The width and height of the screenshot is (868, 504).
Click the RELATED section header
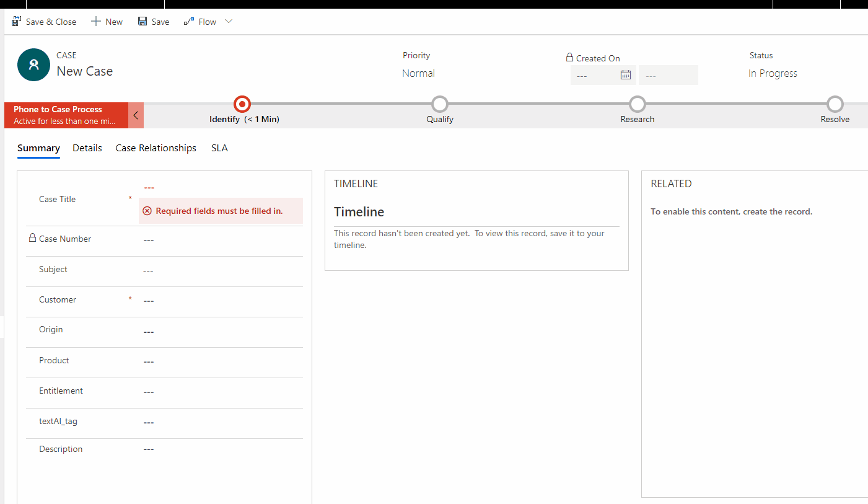coord(671,183)
